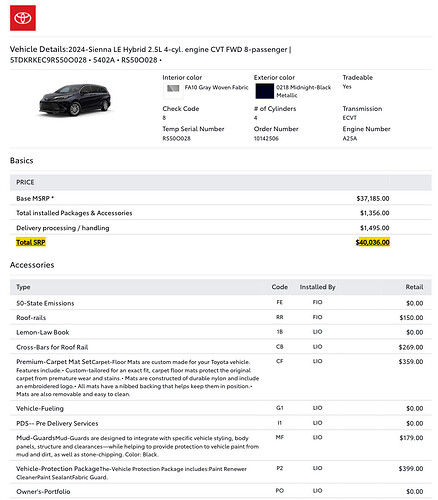This screenshot has width=438, height=500.
Task: Click the Type column header in Accessories
Action: pos(23,287)
